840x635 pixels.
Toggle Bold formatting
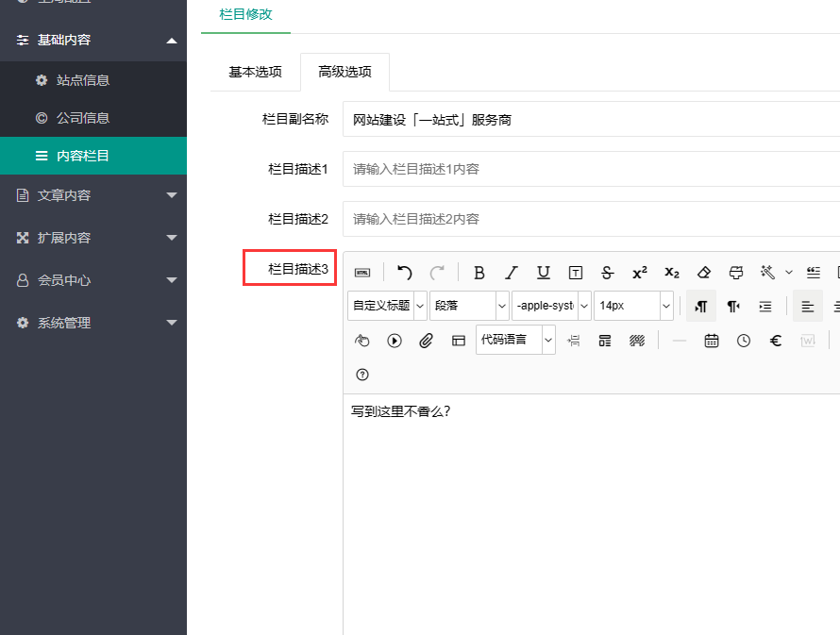tap(479, 272)
